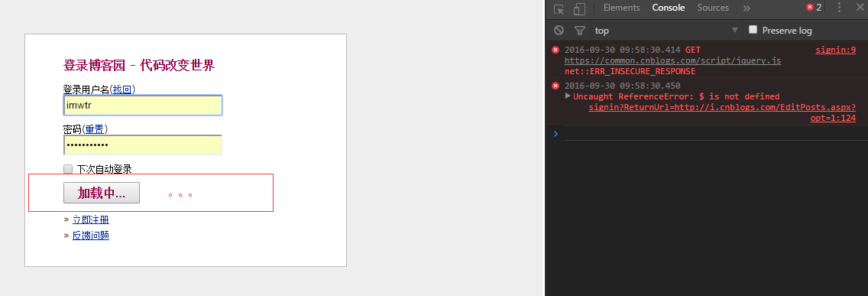Screen dimensions: 868x296
Task: Clear the console using the clear icon
Action: click(x=559, y=31)
